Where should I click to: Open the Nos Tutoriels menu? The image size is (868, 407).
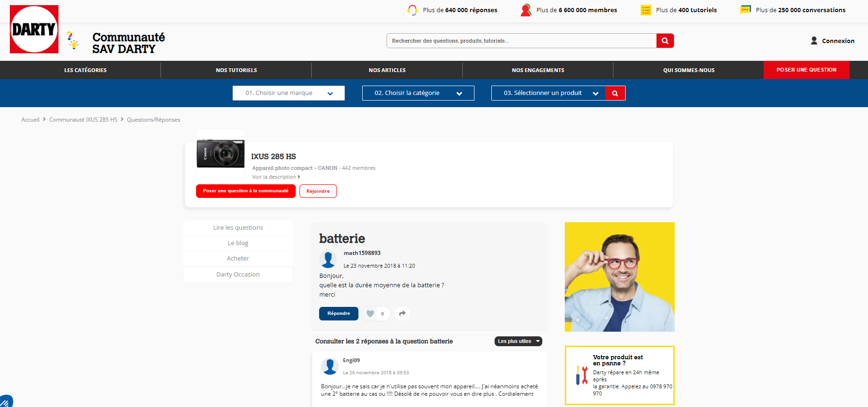pos(236,70)
